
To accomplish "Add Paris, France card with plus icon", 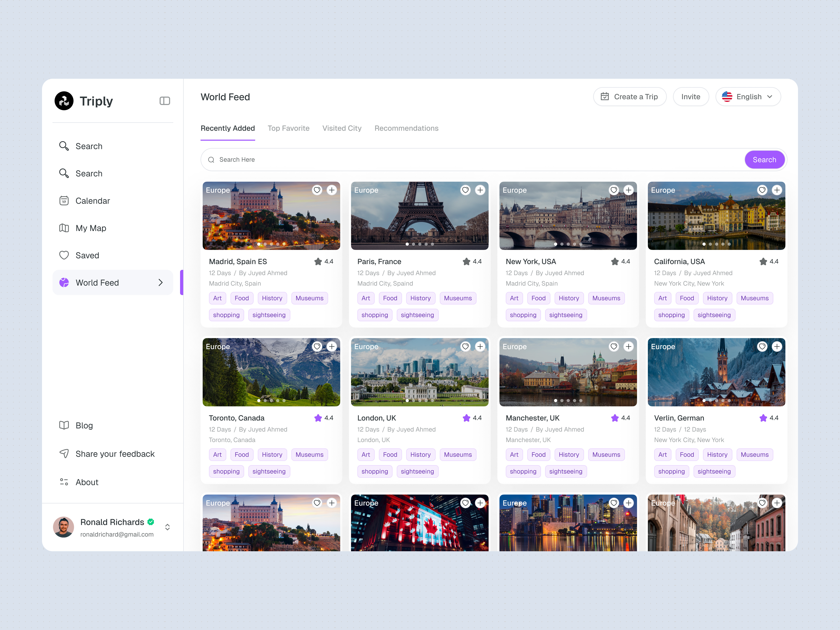I will (x=480, y=190).
